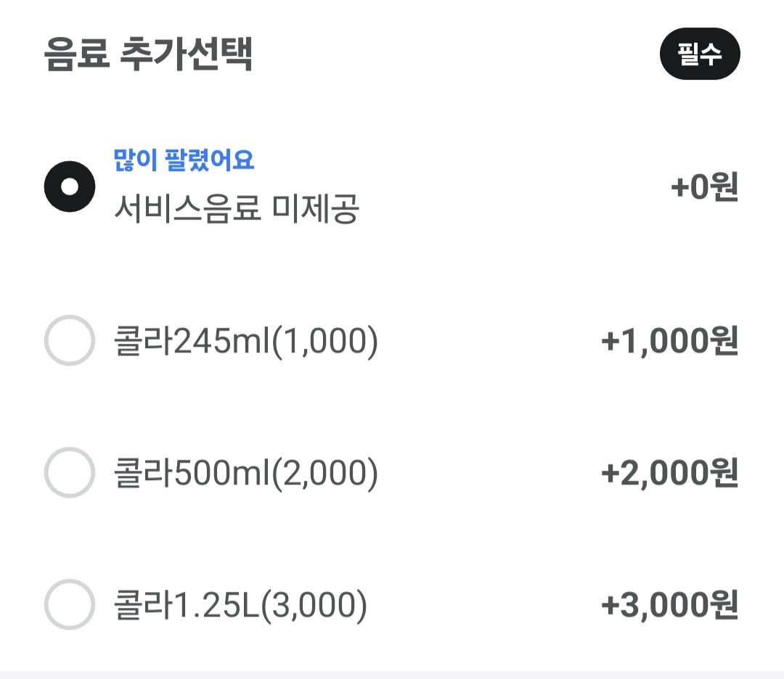Viewport: 784px width, 679px height.
Task: Select the empty radio beside the 245ml cola
Action: 70,340
